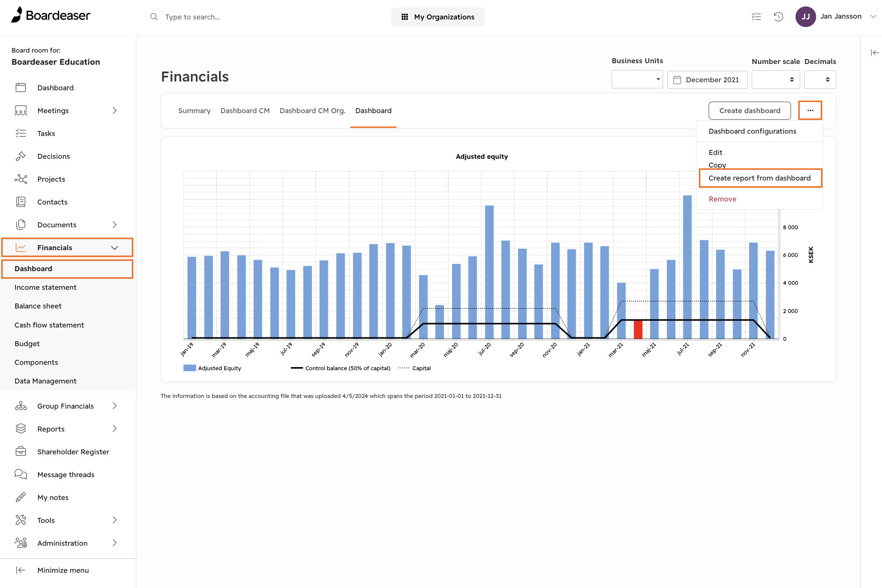This screenshot has height=588, width=882.
Task: Click the Capital dotted legend marker
Action: coord(404,368)
